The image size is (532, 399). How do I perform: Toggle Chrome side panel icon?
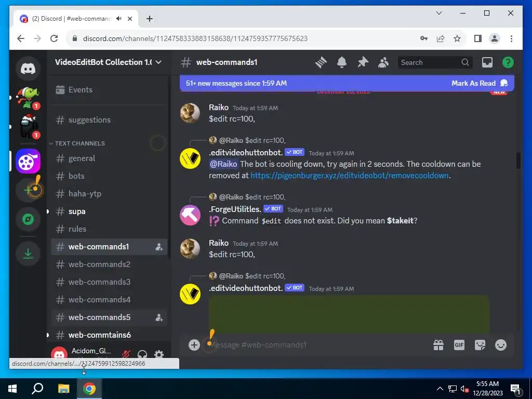tap(478, 38)
